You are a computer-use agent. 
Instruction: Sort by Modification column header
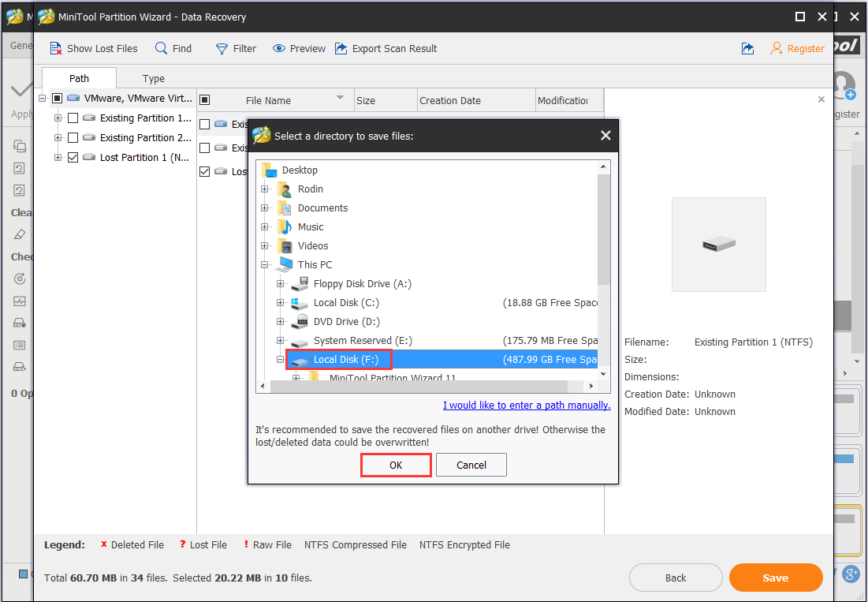pyautogui.click(x=569, y=100)
